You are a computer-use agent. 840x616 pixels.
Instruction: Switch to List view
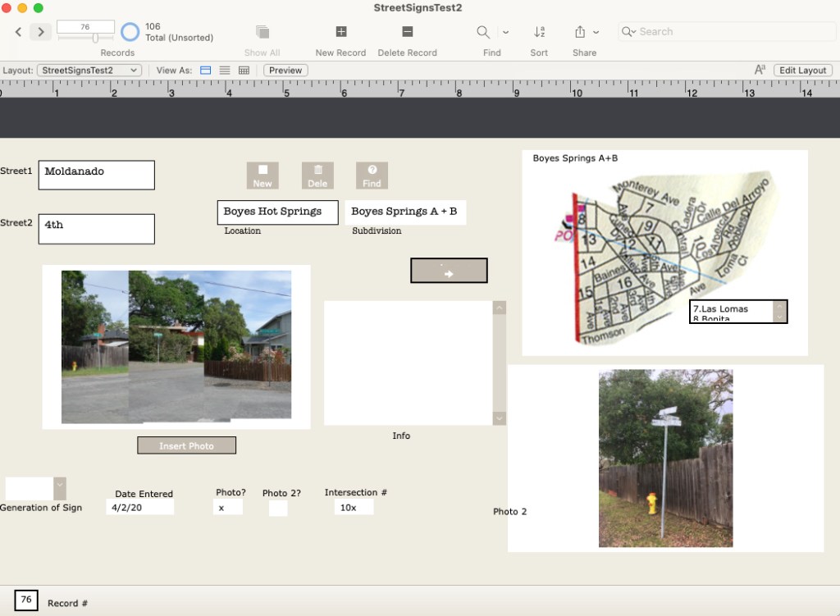point(225,71)
